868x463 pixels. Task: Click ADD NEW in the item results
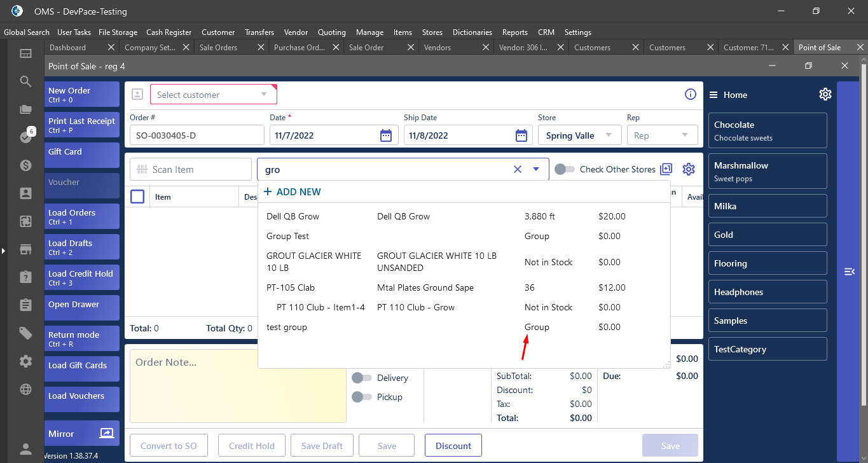[x=292, y=191]
